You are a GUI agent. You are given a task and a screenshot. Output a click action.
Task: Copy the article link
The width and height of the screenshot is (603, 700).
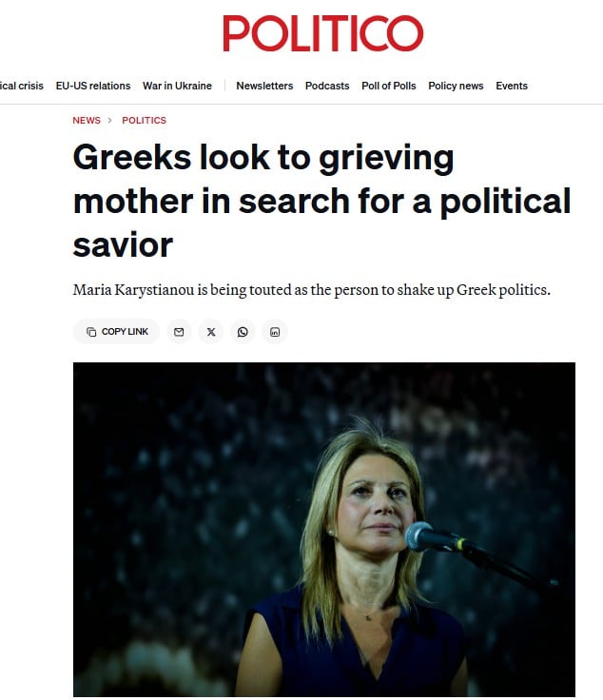click(116, 332)
